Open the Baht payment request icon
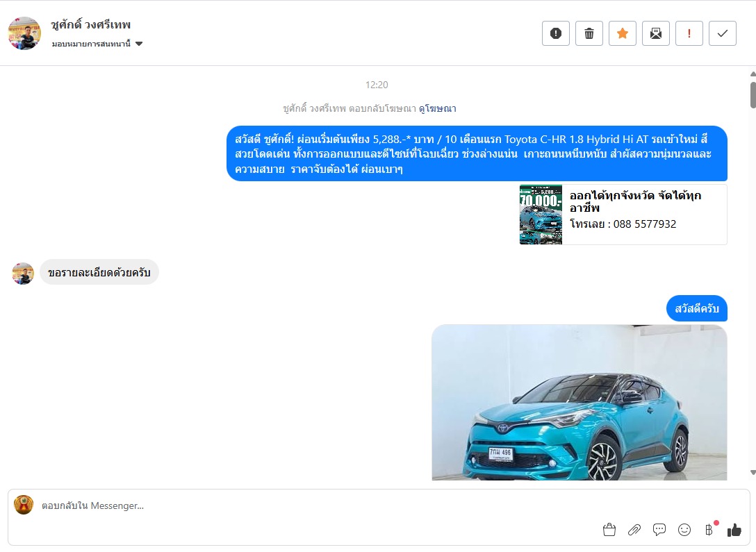The height and width of the screenshot is (552, 756). tap(709, 530)
